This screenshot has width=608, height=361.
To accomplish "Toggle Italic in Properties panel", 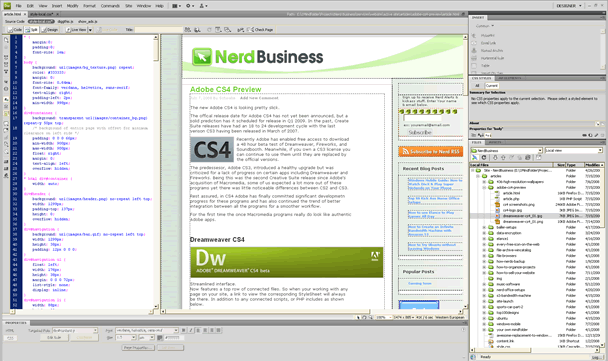I will pos(191,330).
